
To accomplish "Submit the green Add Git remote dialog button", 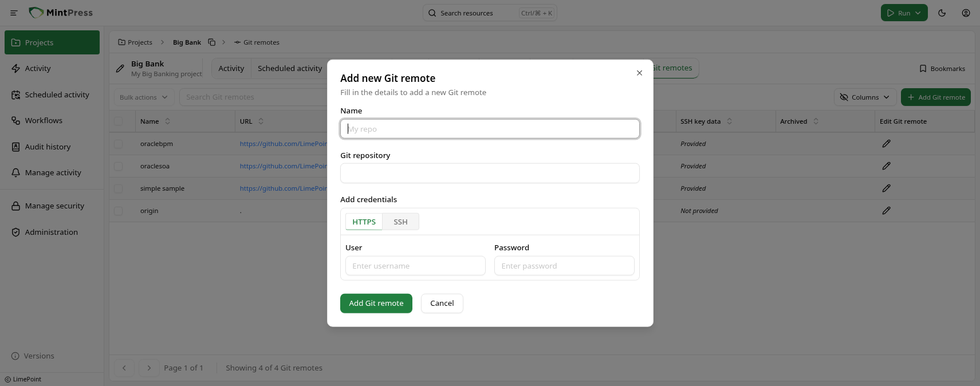I will pyautogui.click(x=376, y=303).
